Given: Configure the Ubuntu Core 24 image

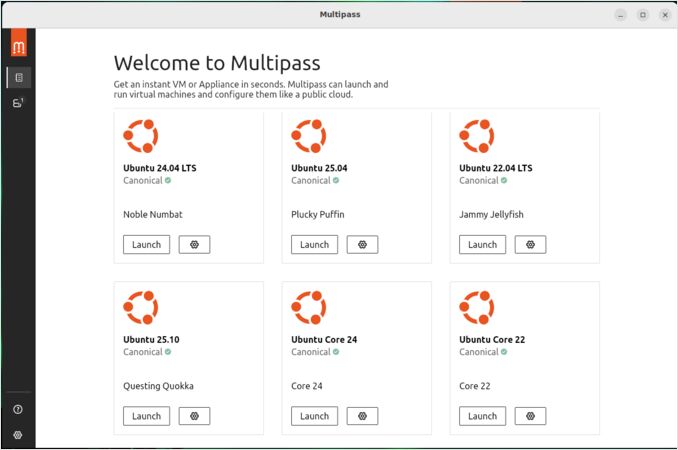Looking at the screenshot, I should point(362,416).
